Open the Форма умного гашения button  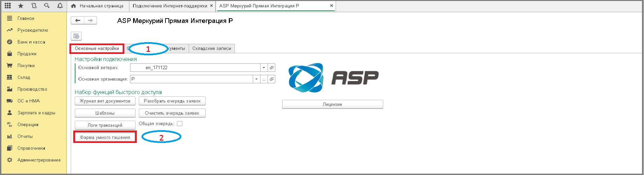click(x=105, y=137)
